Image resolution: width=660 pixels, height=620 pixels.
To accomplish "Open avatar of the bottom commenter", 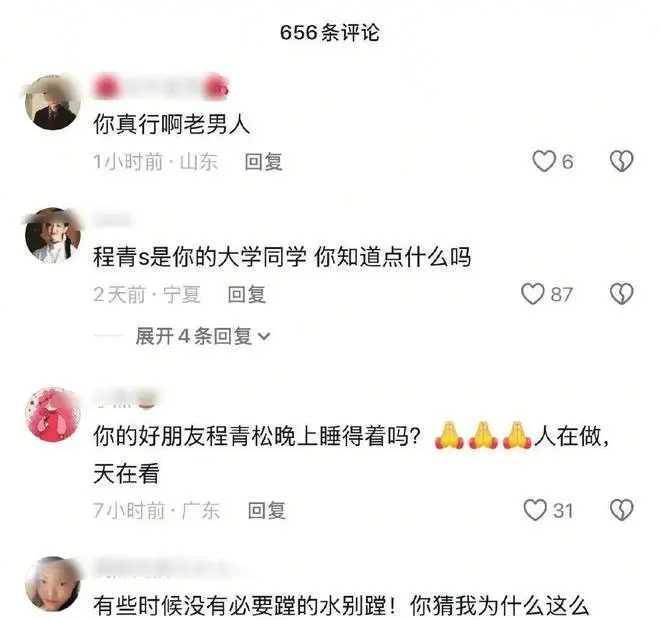I will point(53,584).
